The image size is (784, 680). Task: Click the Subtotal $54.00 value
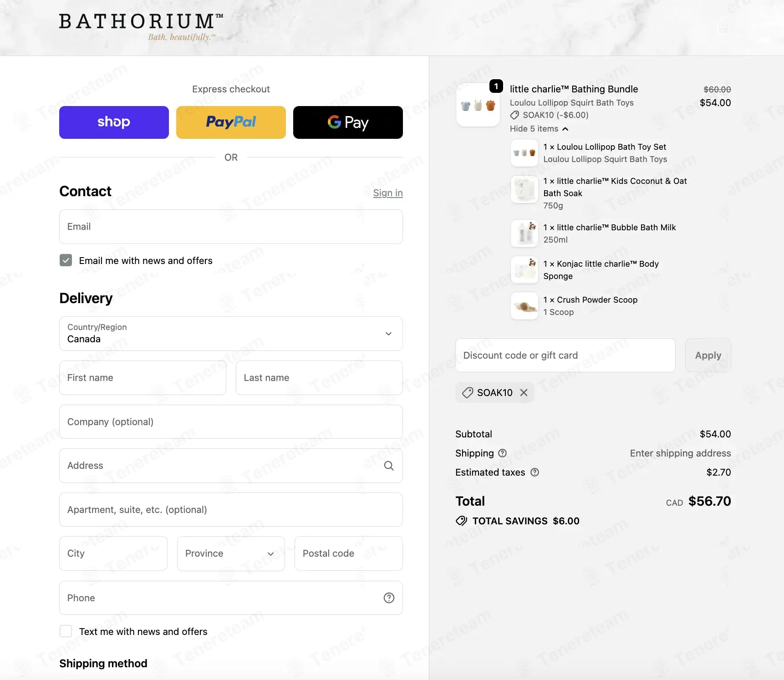pyautogui.click(x=715, y=434)
